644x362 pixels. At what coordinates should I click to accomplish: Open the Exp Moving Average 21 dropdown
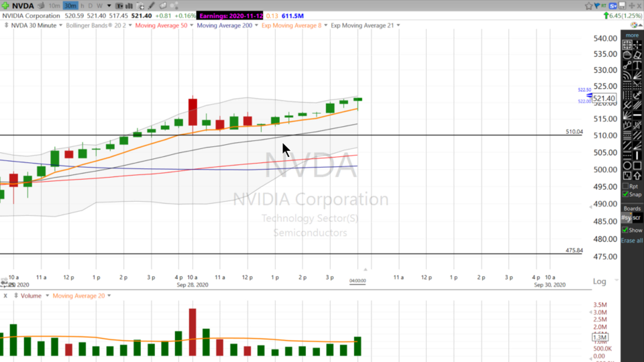[x=398, y=25]
